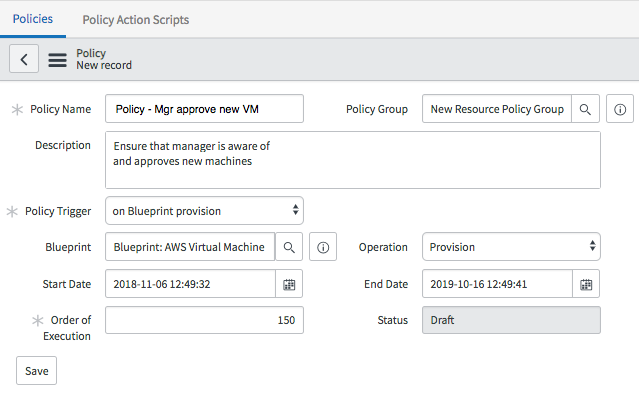Focus the Policy Group reference field

click(497, 109)
